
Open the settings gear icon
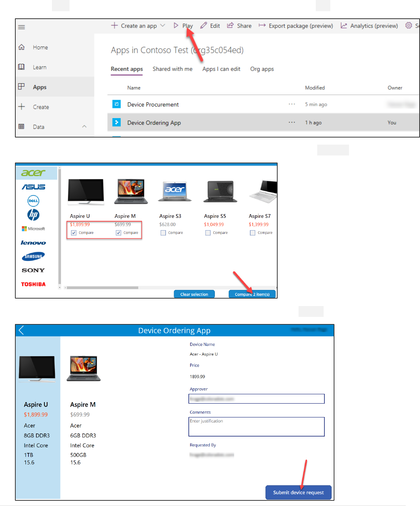point(409,25)
